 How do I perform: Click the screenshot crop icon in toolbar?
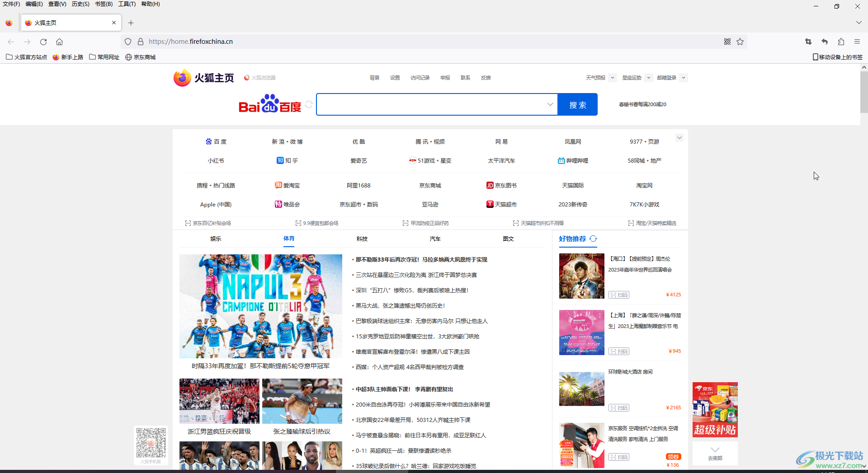[x=808, y=42]
